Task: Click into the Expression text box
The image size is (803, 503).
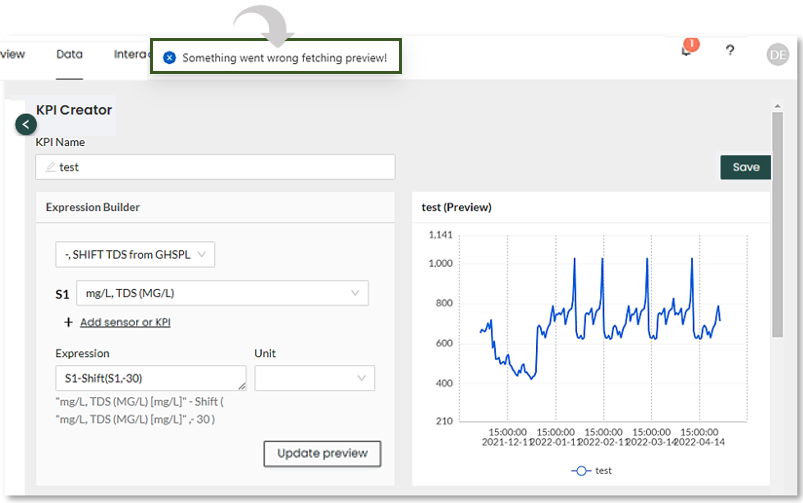Action: (x=150, y=378)
